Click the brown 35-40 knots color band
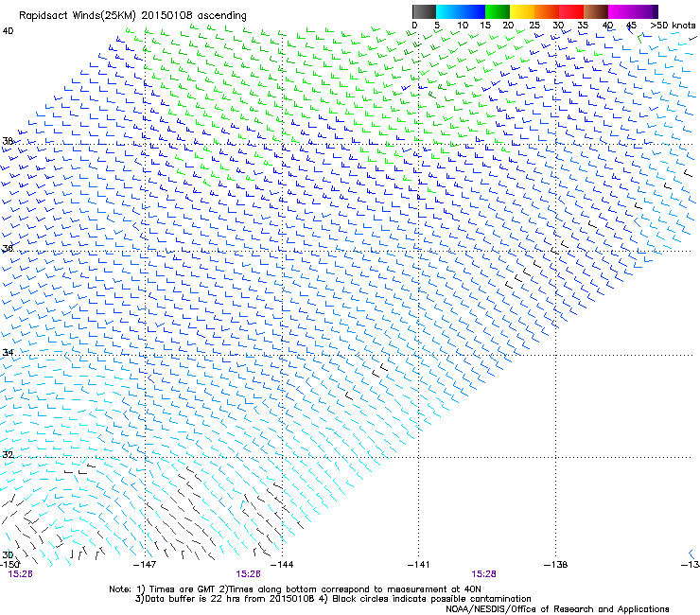Image resolution: width=700 pixels, height=615 pixels. [x=596, y=11]
